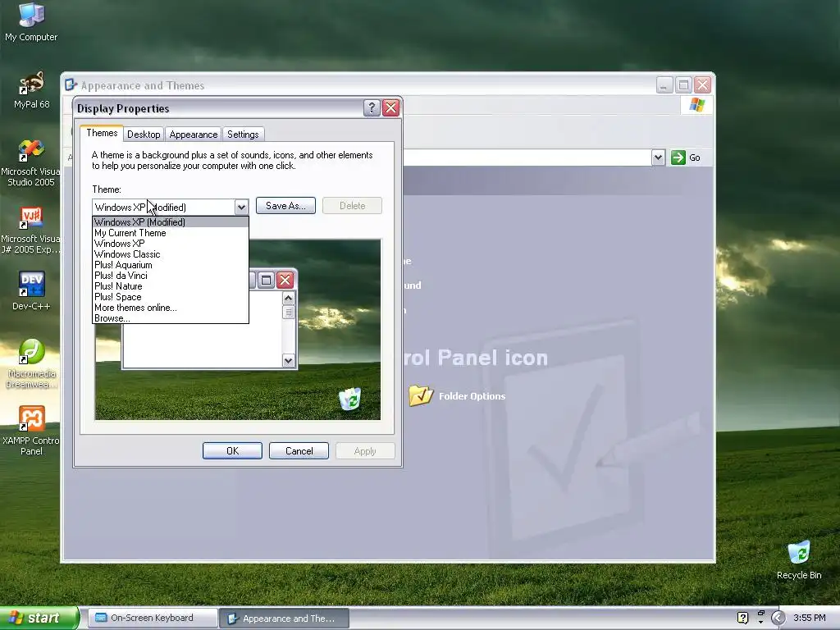Screen dimensions: 840x630
Task: Switch to On-Screen Keyboard taskbar button
Action: [x=152, y=618]
